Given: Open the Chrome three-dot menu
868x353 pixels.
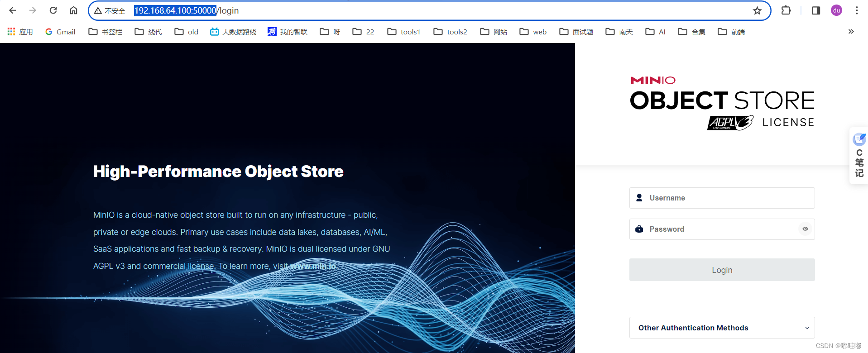Looking at the screenshot, I should point(857,10).
